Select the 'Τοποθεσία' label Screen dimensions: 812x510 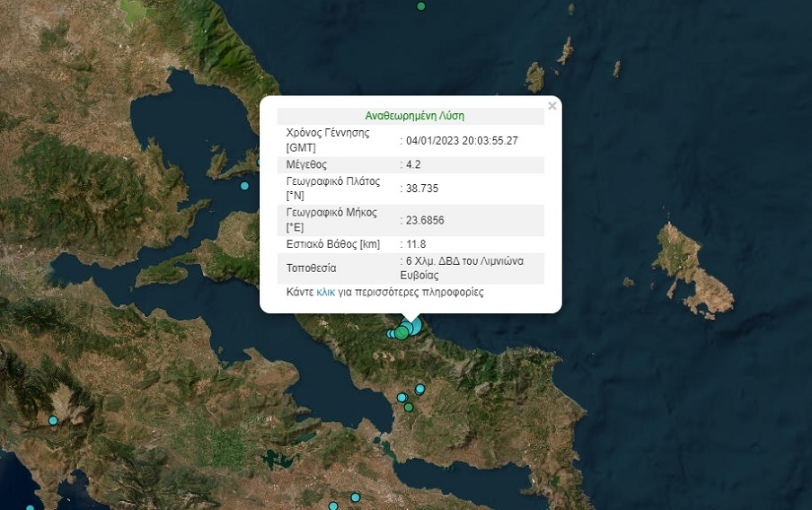pyautogui.click(x=311, y=268)
